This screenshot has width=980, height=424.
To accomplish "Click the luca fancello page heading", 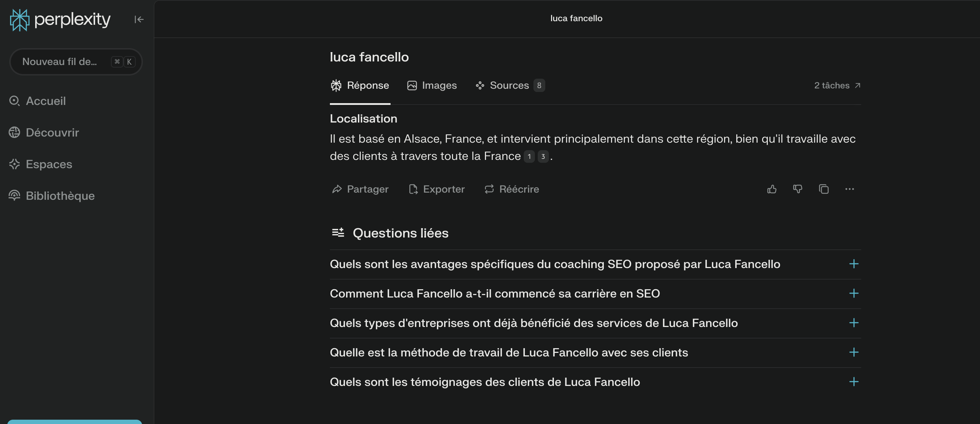I will tap(369, 57).
